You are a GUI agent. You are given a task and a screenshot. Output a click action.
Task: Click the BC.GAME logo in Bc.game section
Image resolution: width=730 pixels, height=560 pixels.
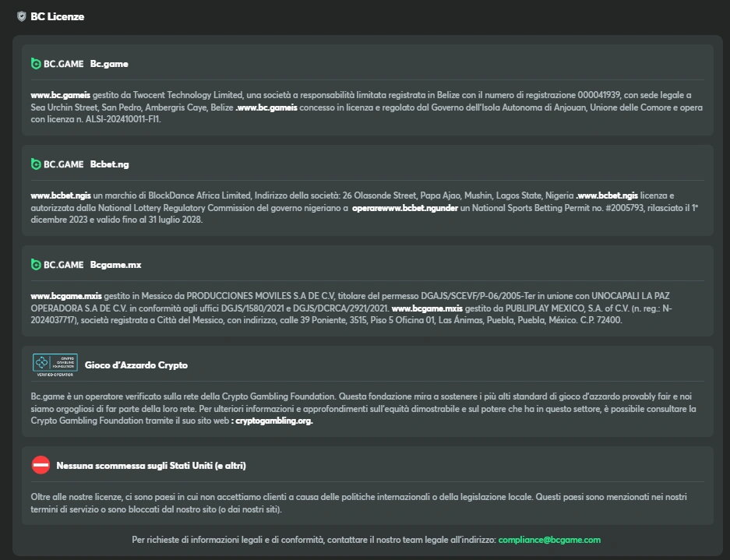point(57,64)
